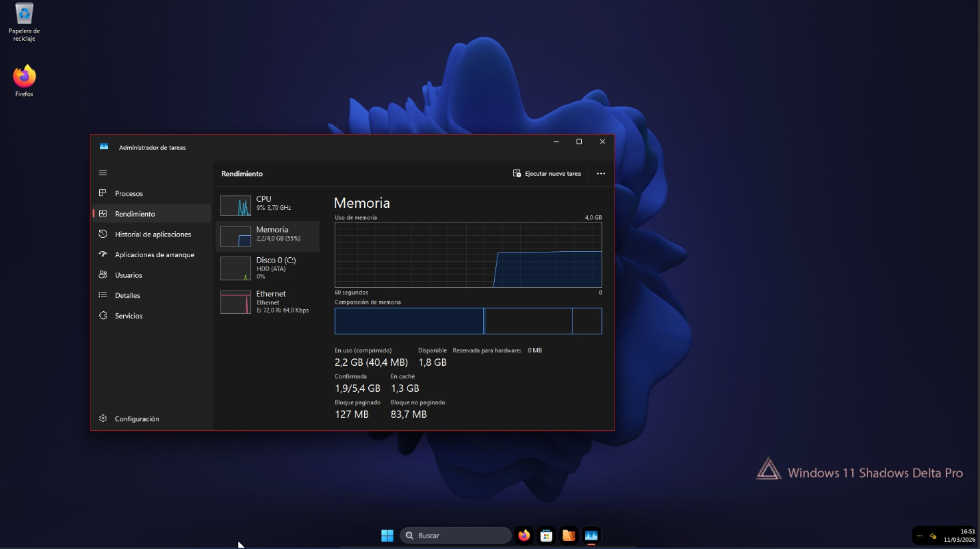
Task: Click the '83,7 MB' Bloque no paginado value
Action: [x=409, y=414]
